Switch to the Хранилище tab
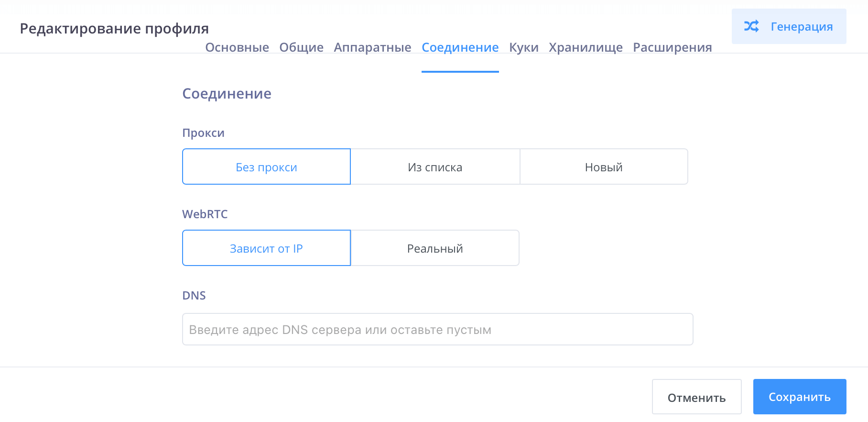Image resolution: width=868 pixels, height=422 pixels. 586,47
